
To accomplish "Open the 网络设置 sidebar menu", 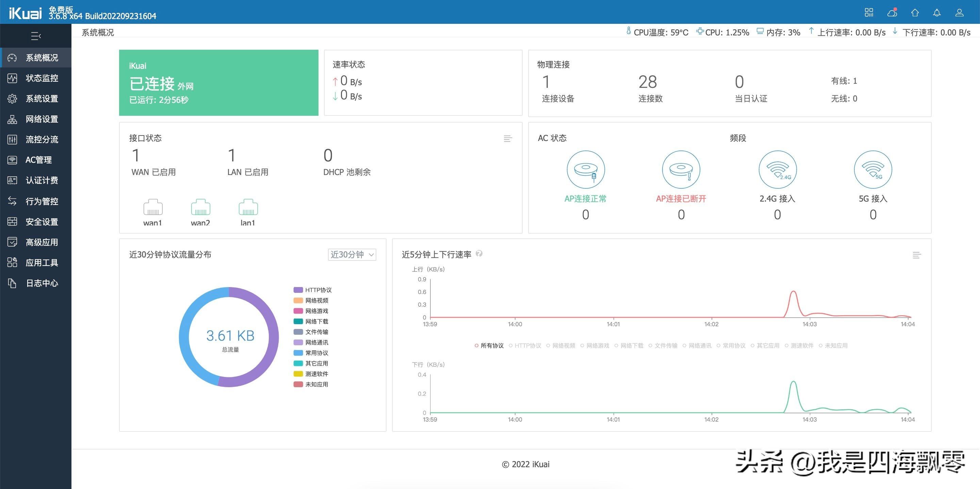I will [36, 119].
